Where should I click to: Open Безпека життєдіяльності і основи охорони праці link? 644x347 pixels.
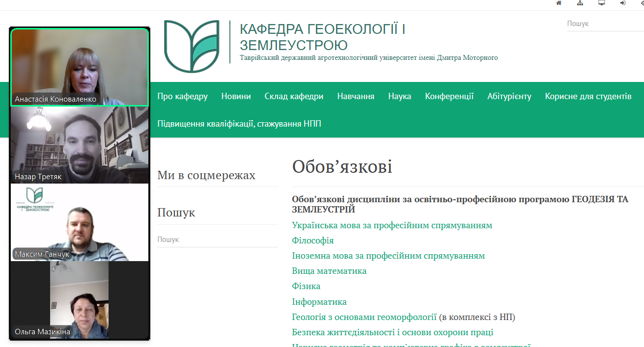(x=392, y=332)
